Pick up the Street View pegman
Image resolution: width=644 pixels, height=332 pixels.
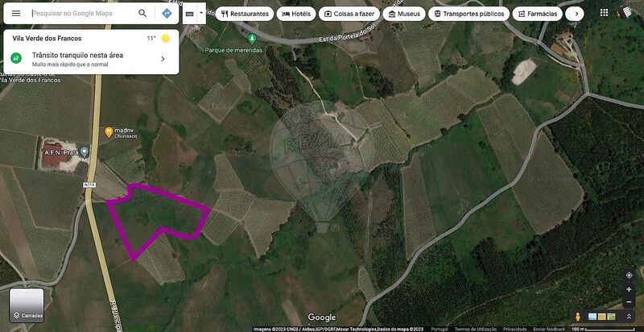click(578, 317)
